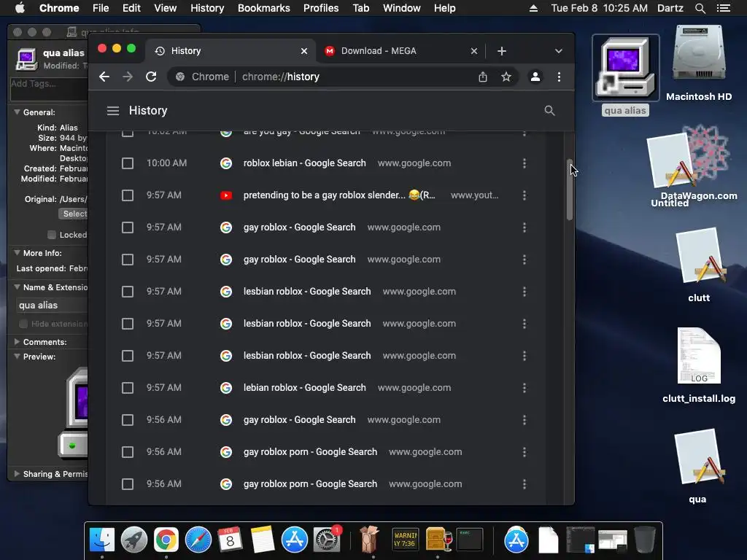The height and width of the screenshot is (560, 747).
Task: Open the Profiles menu in the menu bar
Action: [x=321, y=8]
